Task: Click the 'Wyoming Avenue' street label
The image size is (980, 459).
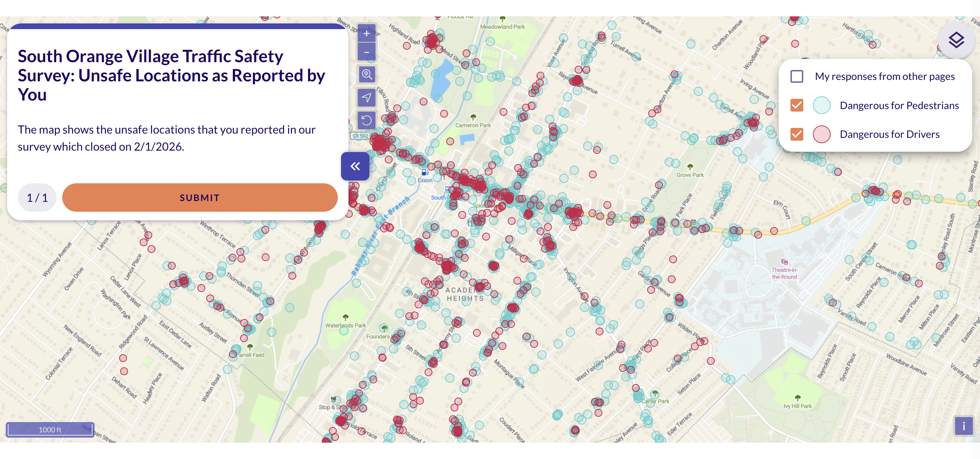Action: 57,259
